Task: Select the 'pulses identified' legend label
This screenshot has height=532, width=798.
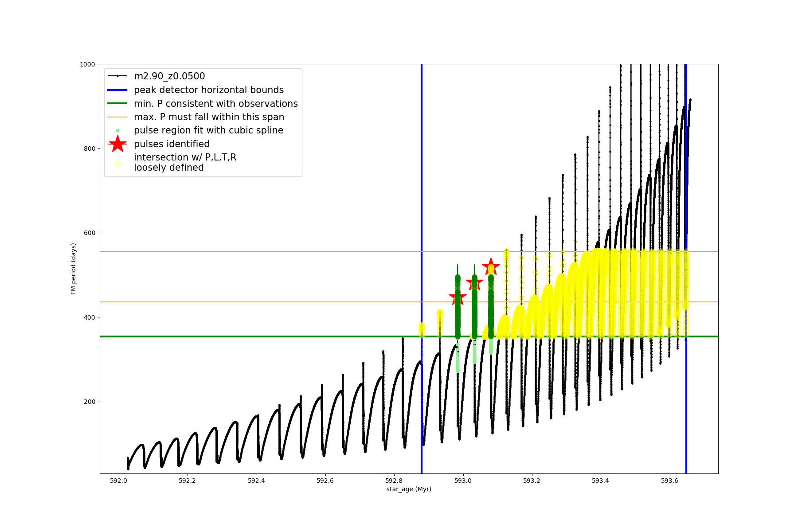Action: coord(172,144)
